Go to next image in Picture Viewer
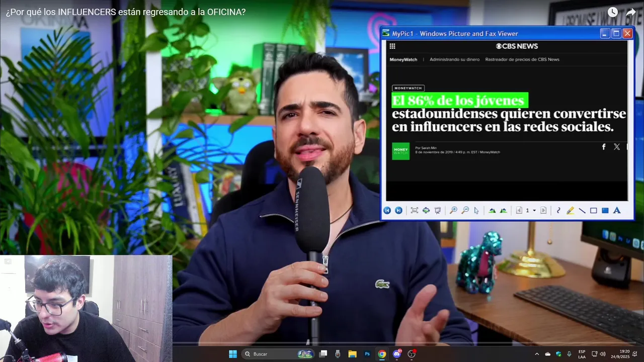This screenshot has width=644, height=362. 398,211
